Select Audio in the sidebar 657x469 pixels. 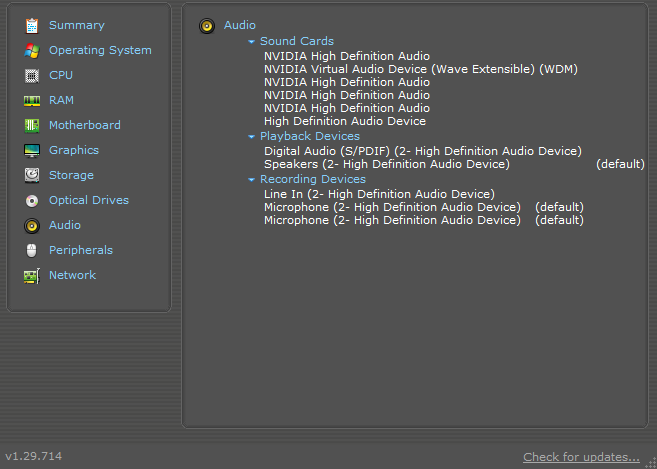[65, 225]
